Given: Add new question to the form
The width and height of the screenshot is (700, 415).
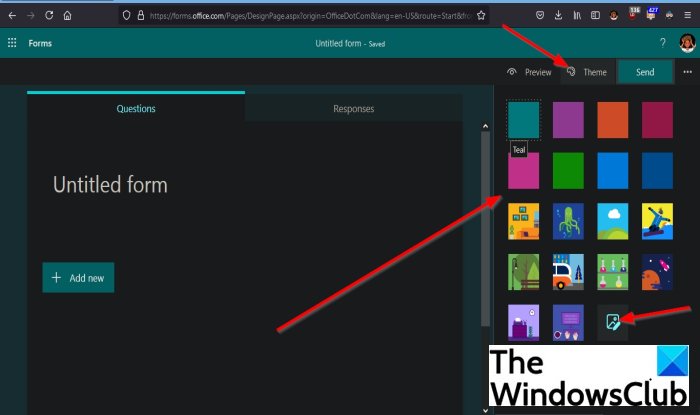Looking at the screenshot, I should pyautogui.click(x=78, y=278).
